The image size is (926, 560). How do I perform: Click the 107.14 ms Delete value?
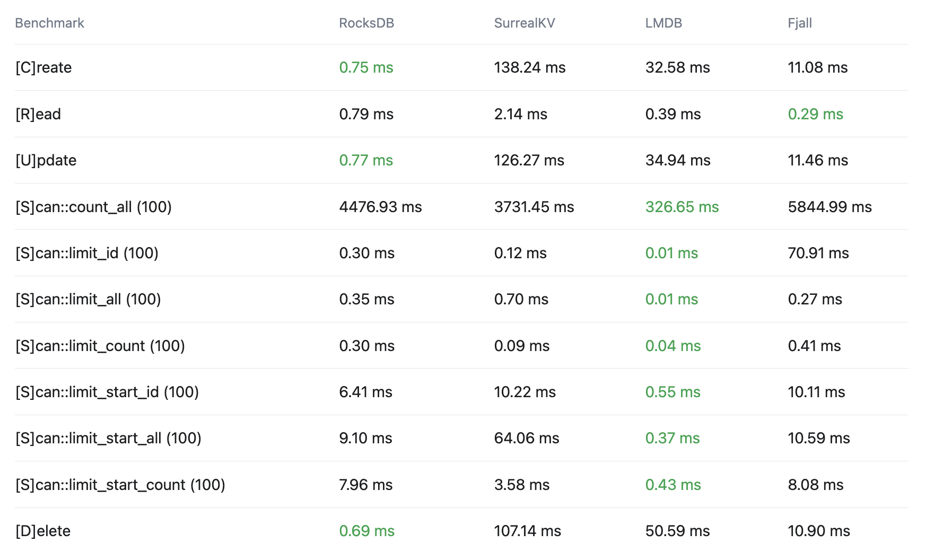point(528,531)
